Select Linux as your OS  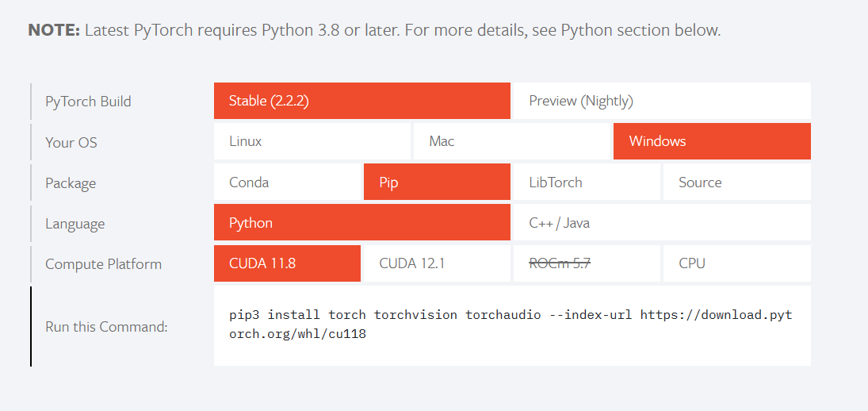pyautogui.click(x=312, y=142)
